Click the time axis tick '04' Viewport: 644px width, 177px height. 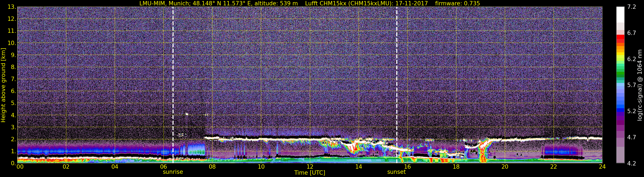(x=115, y=167)
